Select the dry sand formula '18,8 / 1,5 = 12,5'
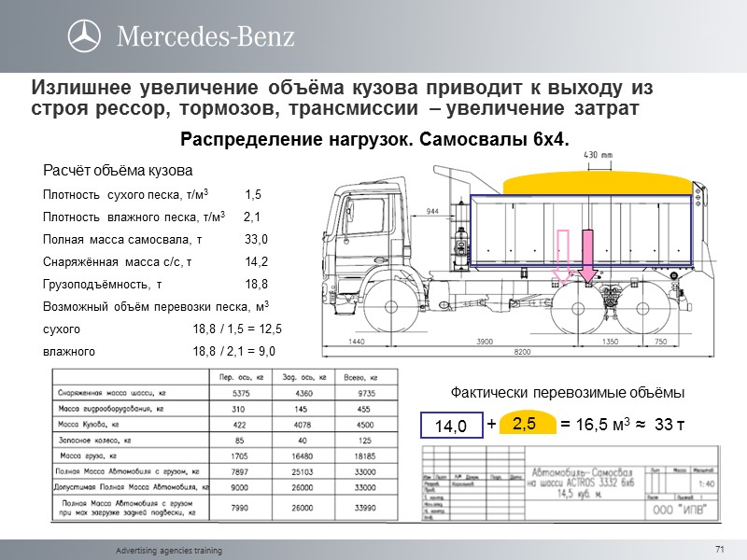Viewport: 747px width, 560px height. pos(237,329)
